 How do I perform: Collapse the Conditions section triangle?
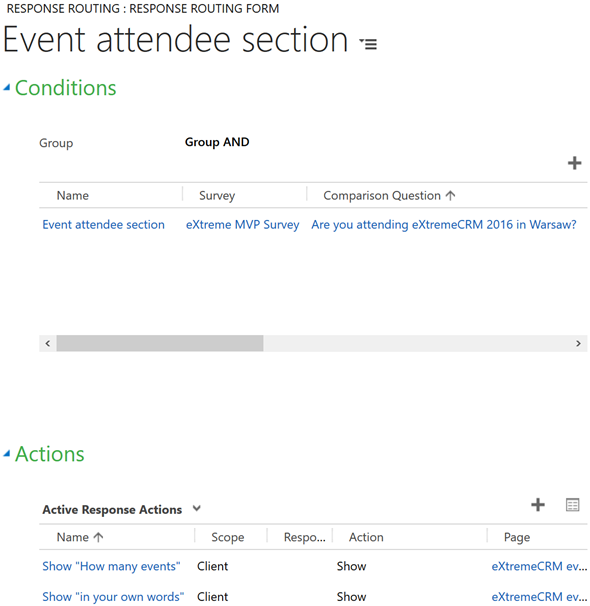[7, 88]
